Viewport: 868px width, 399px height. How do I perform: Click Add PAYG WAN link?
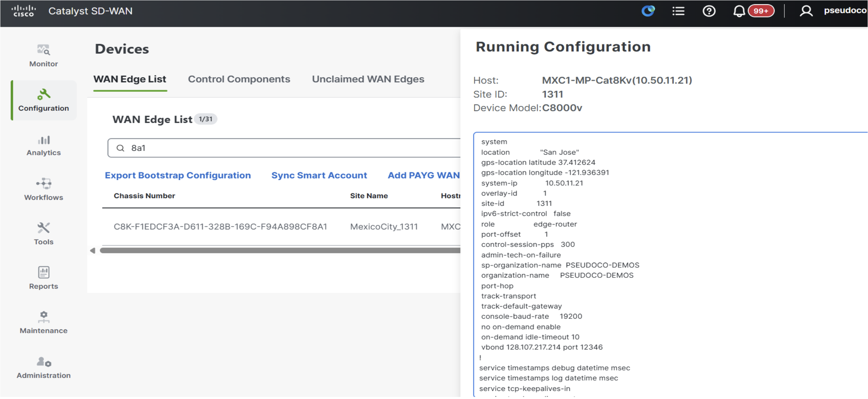pyautogui.click(x=424, y=175)
